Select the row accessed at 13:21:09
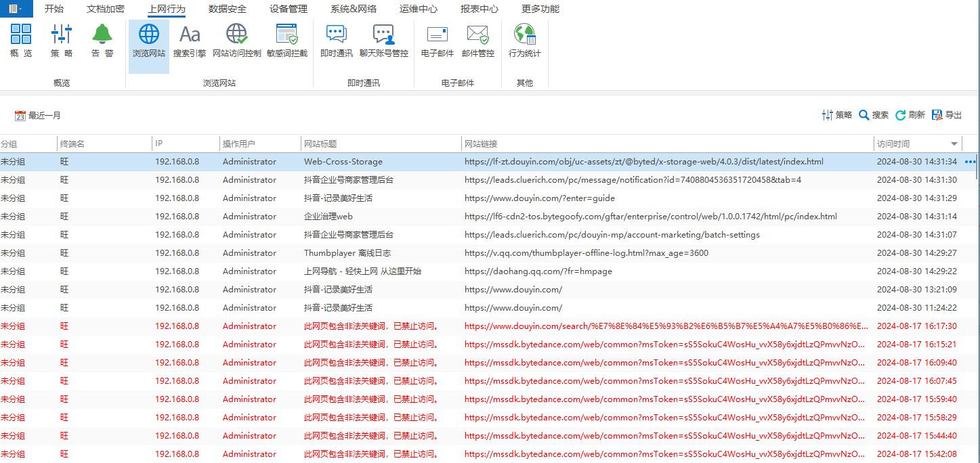The image size is (980, 463). coord(488,290)
